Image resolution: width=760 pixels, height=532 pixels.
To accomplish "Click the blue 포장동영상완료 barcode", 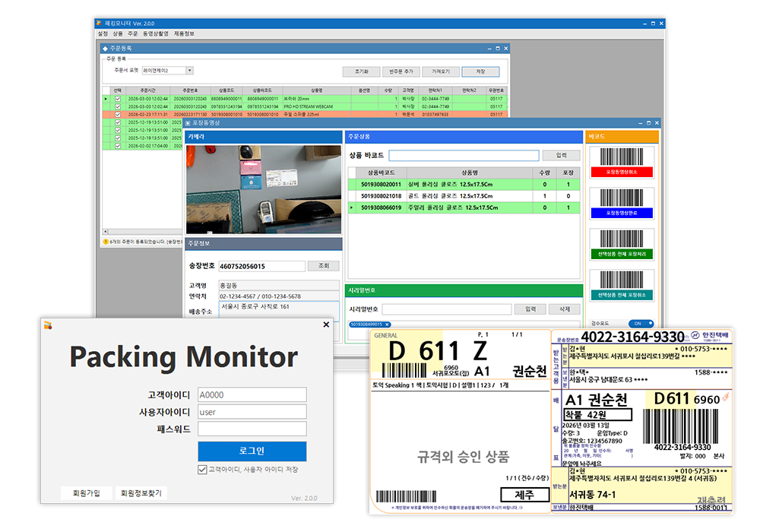I will pos(622,202).
